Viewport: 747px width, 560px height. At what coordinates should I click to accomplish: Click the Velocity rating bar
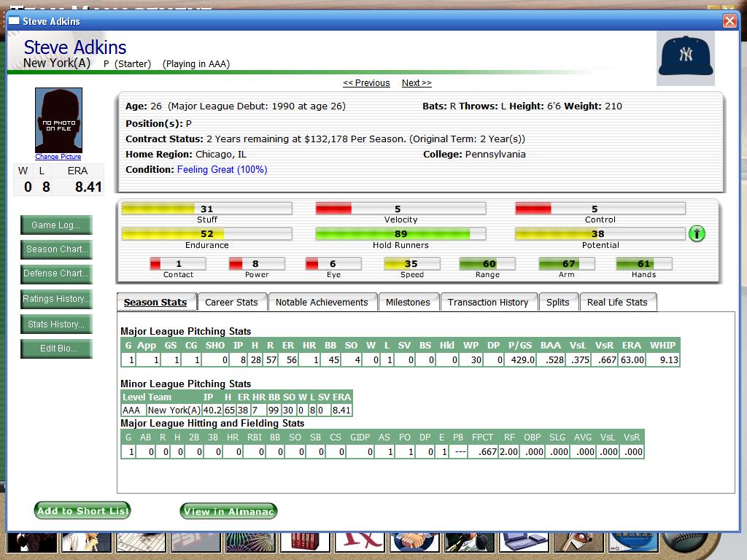pyautogui.click(x=400, y=209)
